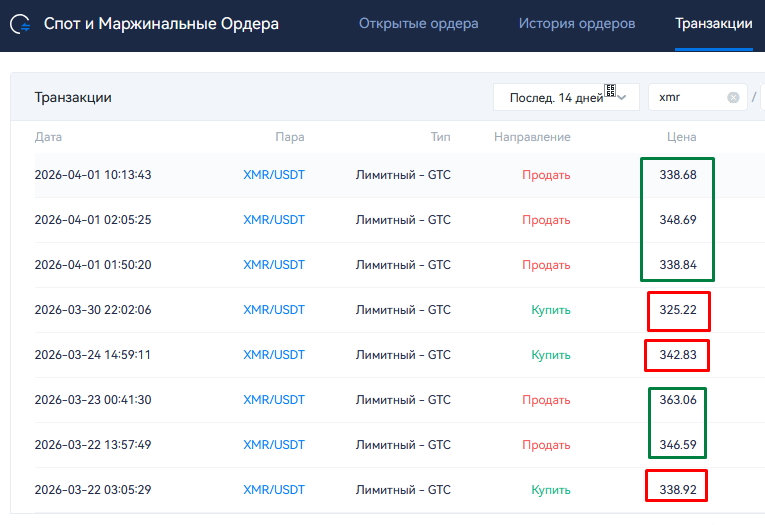This screenshot has width=765, height=525.
Task: Click Купить in the 03:05:29 row
Action: point(551,489)
